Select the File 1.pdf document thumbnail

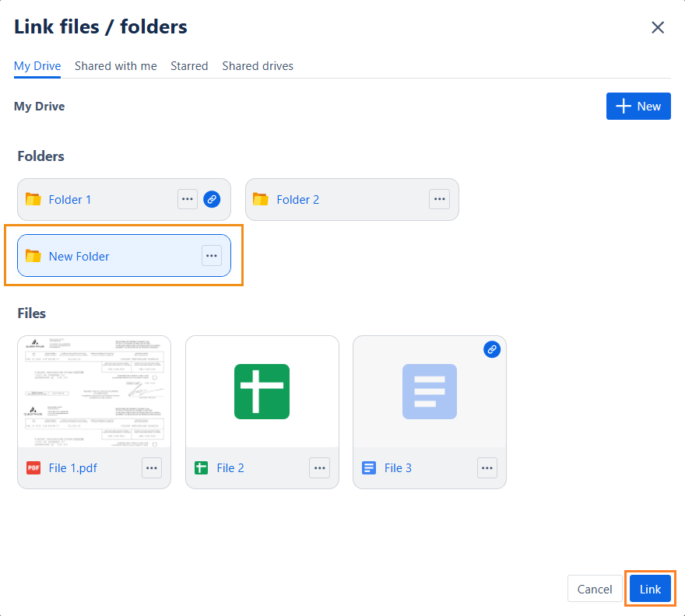point(94,392)
